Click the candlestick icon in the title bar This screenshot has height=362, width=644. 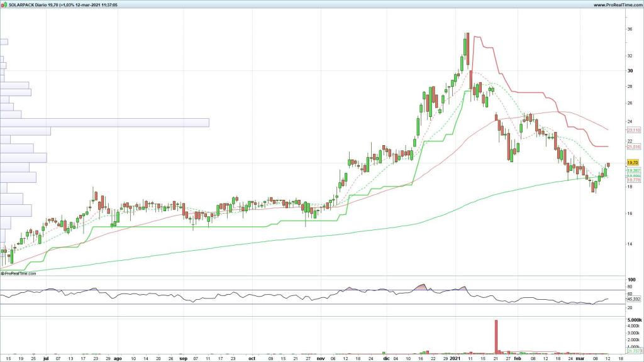click(4, 4)
